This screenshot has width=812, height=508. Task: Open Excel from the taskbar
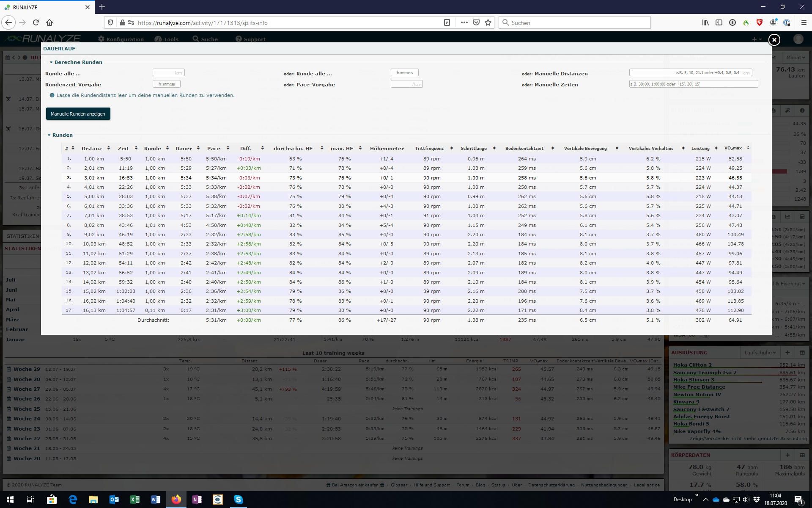click(x=134, y=500)
